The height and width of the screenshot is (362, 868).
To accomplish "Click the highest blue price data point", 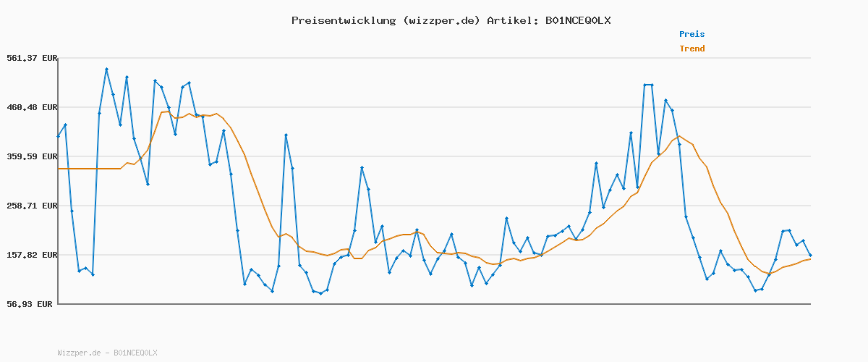I will coord(106,69).
